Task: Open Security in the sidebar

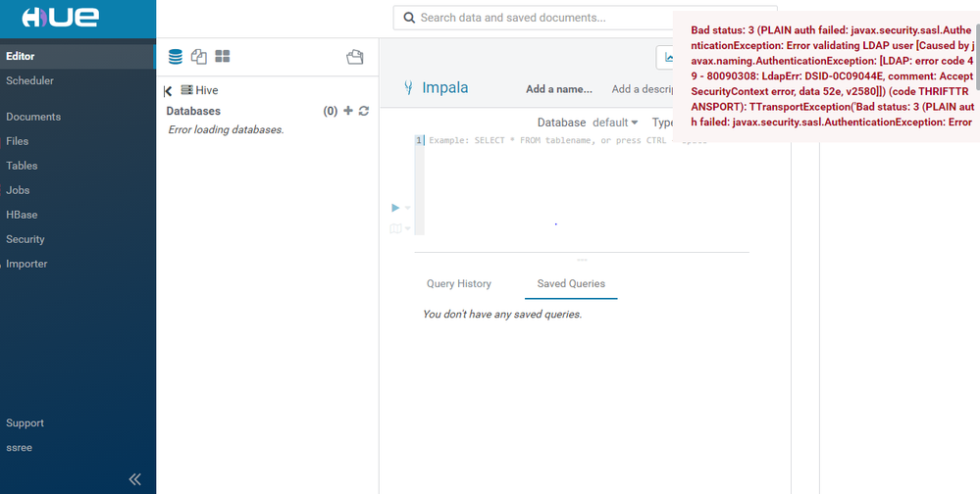Action: (x=26, y=239)
